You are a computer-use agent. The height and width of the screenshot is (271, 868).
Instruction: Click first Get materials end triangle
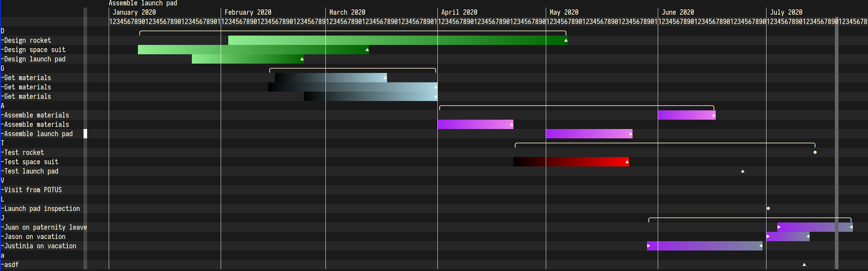pyautogui.click(x=385, y=78)
